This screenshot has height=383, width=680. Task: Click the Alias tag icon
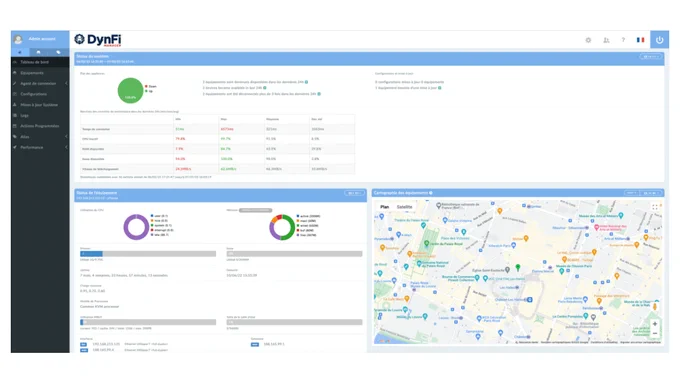(15, 137)
